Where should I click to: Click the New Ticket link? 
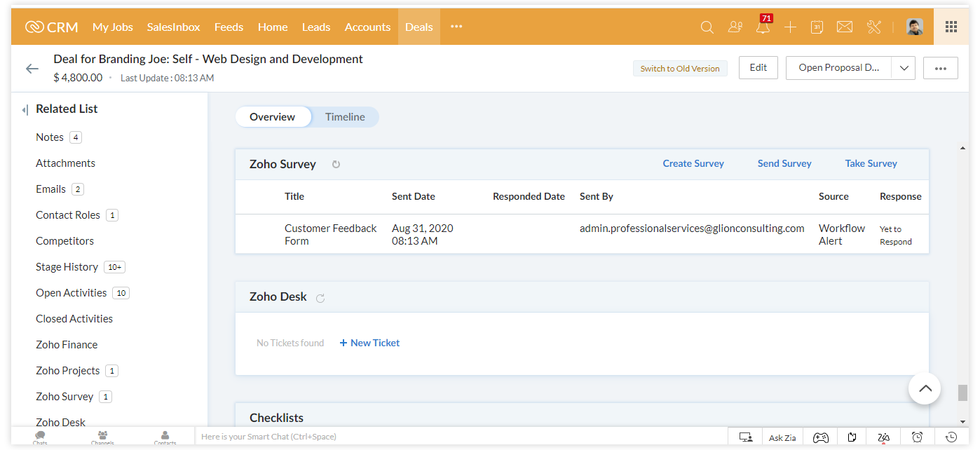click(370, 343)
